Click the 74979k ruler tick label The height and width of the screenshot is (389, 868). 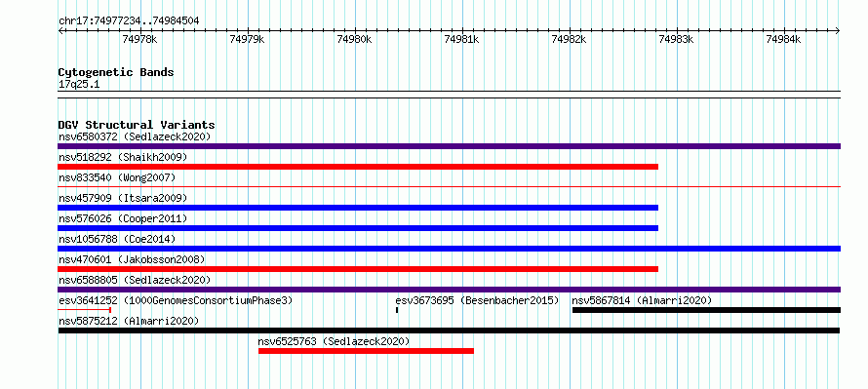pyautogui.click(x=248, y=40)
